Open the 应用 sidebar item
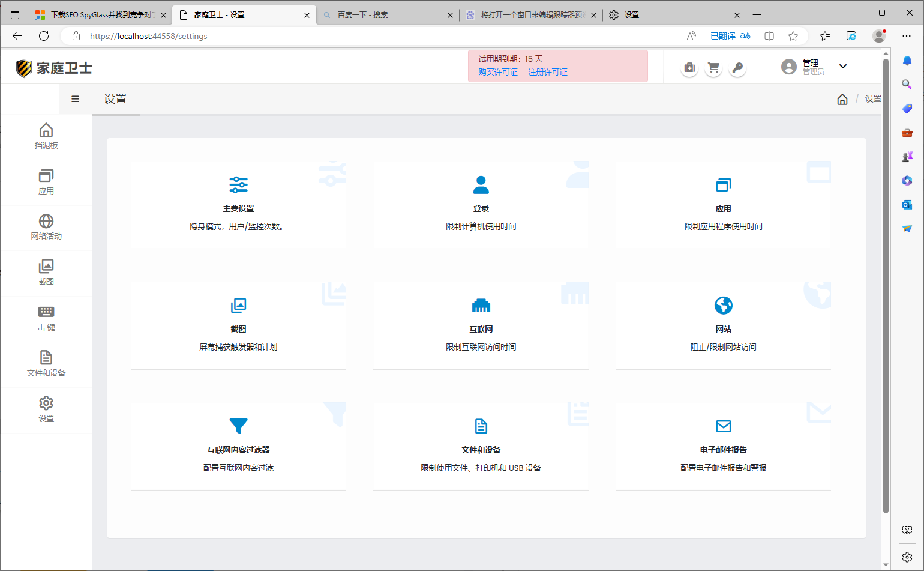The height and width of the screenshot is (571, 924). tap(46, 183)
